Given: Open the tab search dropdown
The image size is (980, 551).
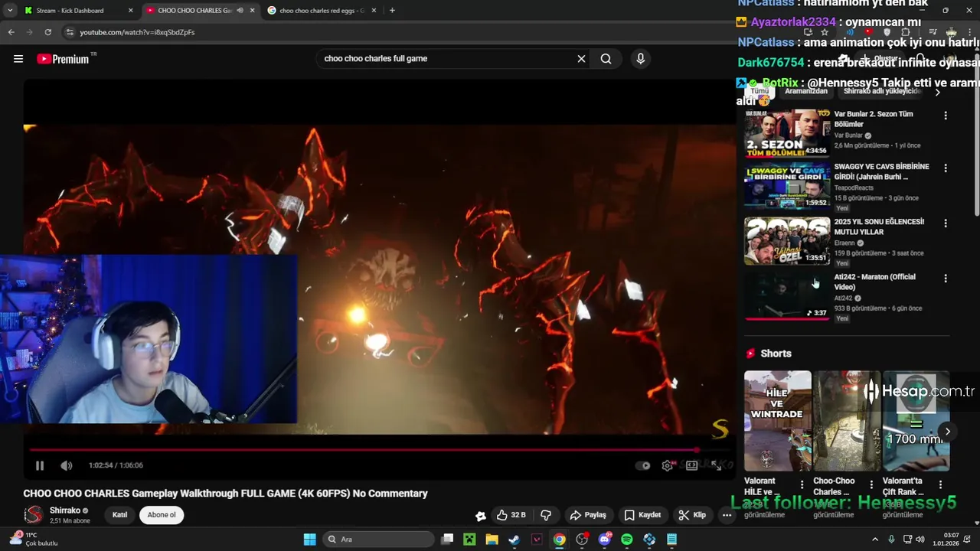Looking at the screenshot, I should coord(9,11).
